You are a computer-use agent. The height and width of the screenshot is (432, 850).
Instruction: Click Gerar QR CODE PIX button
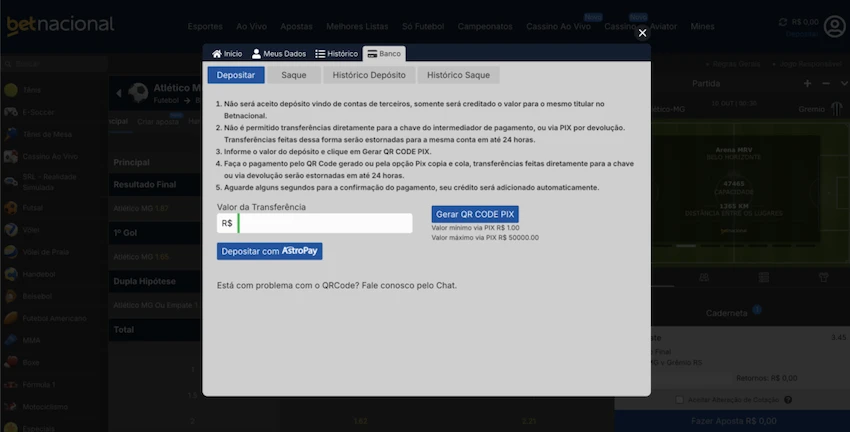[x=475, y=214]
